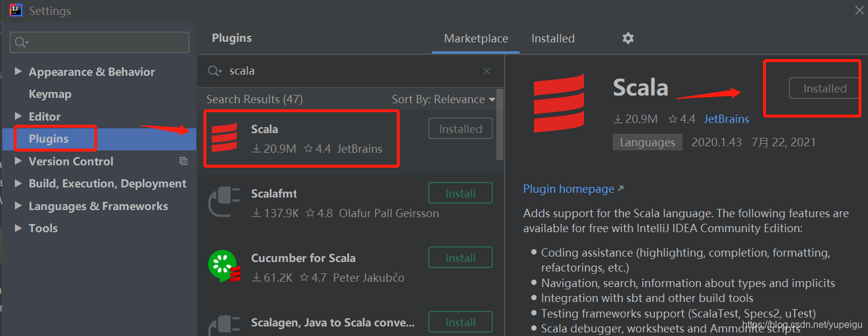Screen dimensions: 868x336
Task: Expand Appearance & Behavior settings group
Action: point(17,72)
